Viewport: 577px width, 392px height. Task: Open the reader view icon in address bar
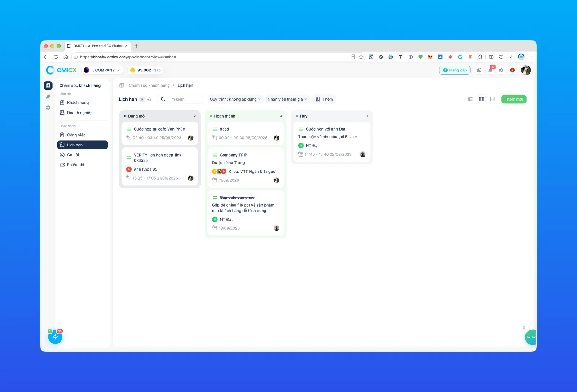(353, 57)
